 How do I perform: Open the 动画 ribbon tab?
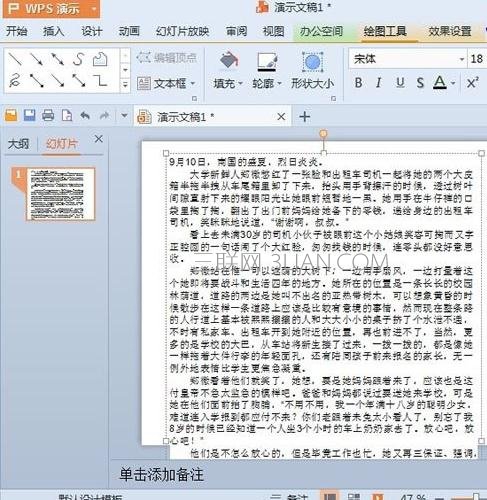click(129, 31)
